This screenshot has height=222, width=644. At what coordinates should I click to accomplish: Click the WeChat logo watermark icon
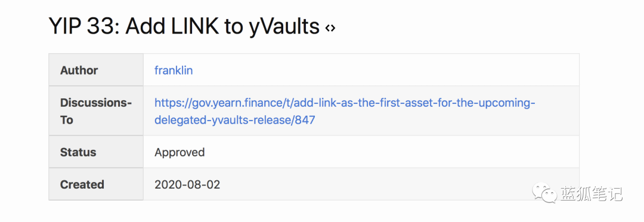coord(544,192)
